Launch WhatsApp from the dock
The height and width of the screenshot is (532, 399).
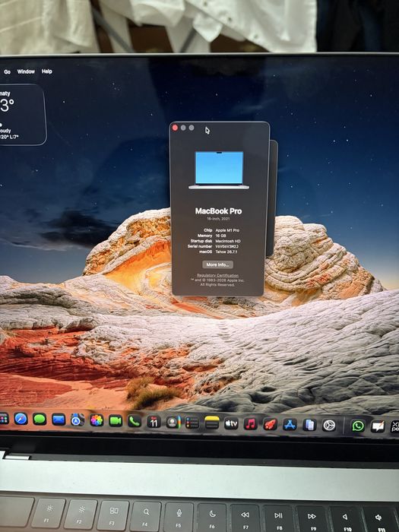point(358,426)
